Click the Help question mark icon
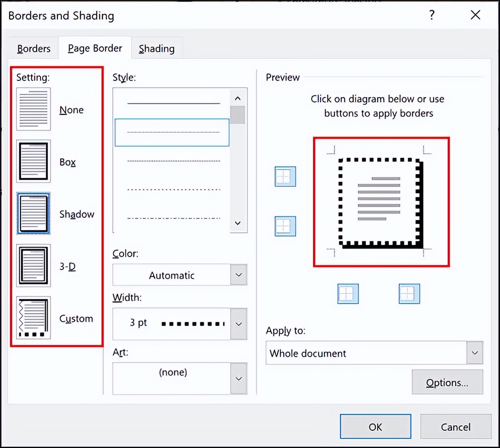 (x=432, y=15)
